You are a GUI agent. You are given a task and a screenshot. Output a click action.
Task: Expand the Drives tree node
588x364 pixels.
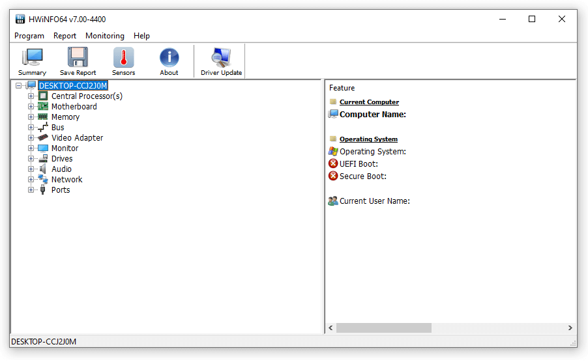click(31, 159)
